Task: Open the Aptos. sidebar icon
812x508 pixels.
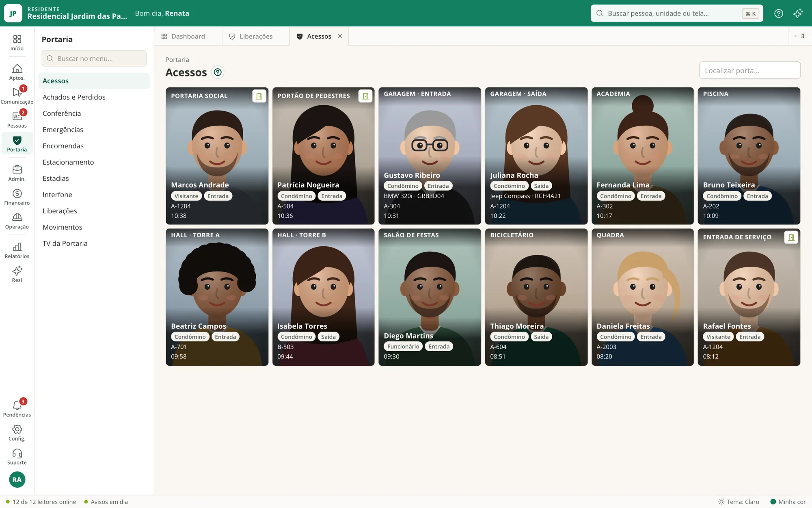Action: coord(17,72)
